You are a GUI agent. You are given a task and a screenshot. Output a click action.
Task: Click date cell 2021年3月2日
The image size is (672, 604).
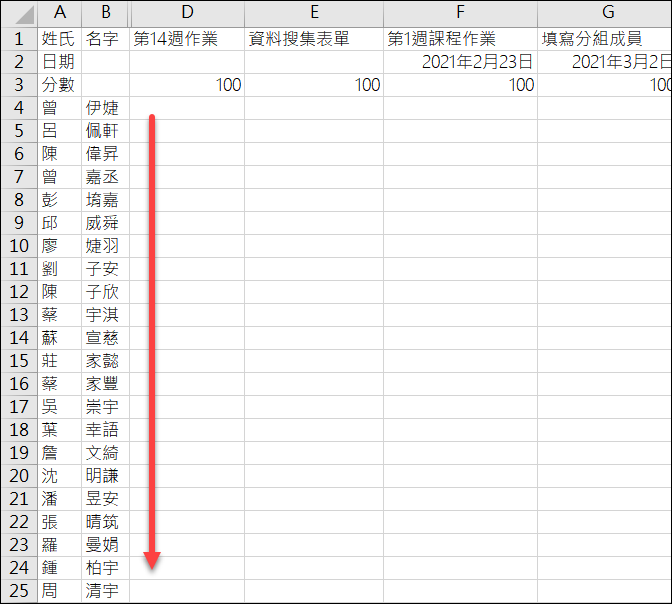(x=605, y=62)
